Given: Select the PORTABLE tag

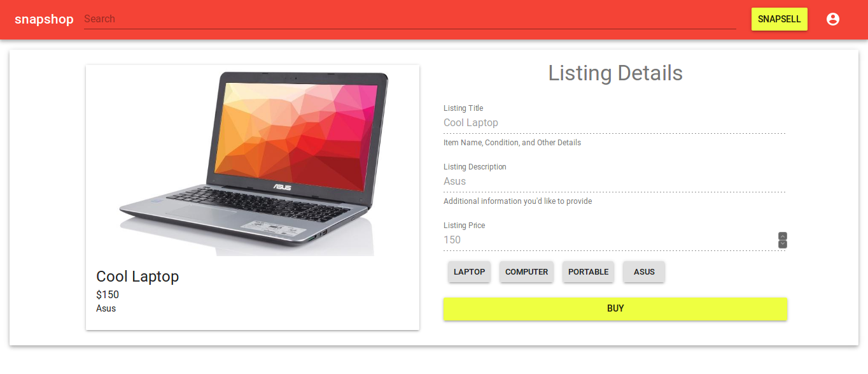Looking at the screenshot, I should 589,272.
